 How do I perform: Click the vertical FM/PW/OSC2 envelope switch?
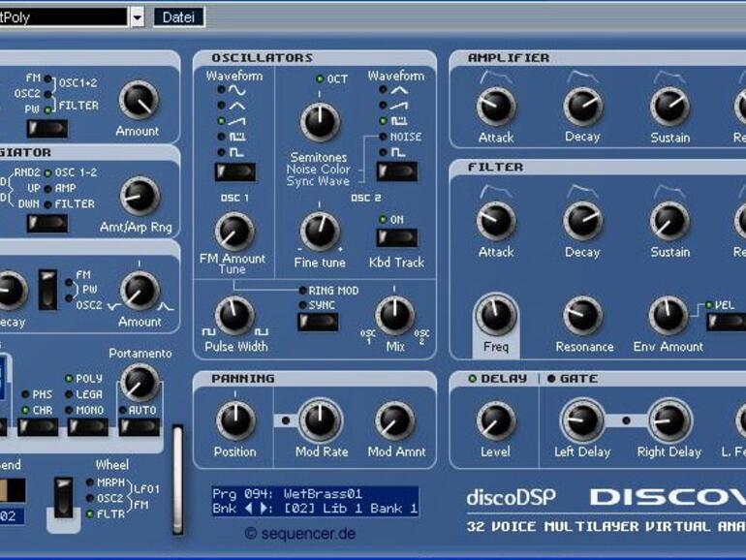[47, 291]
